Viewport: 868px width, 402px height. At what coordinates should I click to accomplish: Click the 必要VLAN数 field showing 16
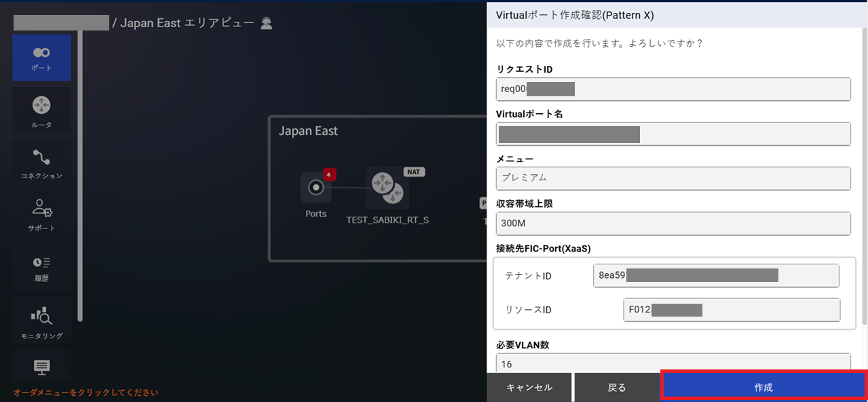tap(673, 364)
